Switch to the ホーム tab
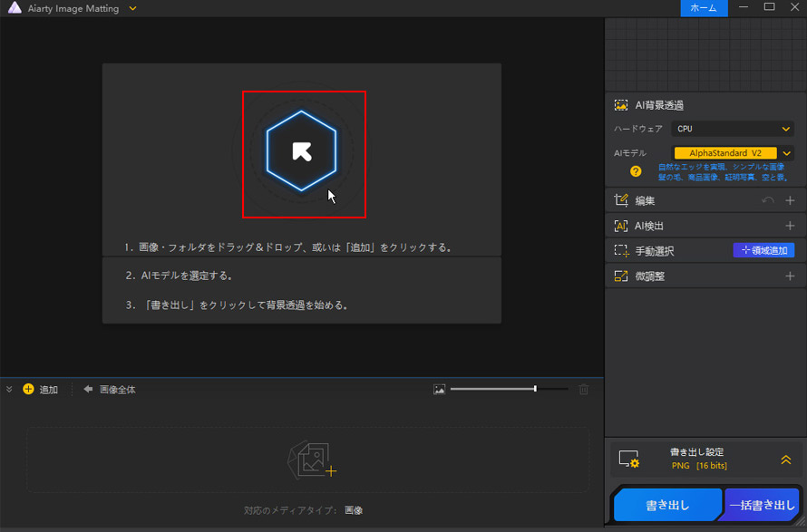Screen dimensions: 807x532 [704, 9]
